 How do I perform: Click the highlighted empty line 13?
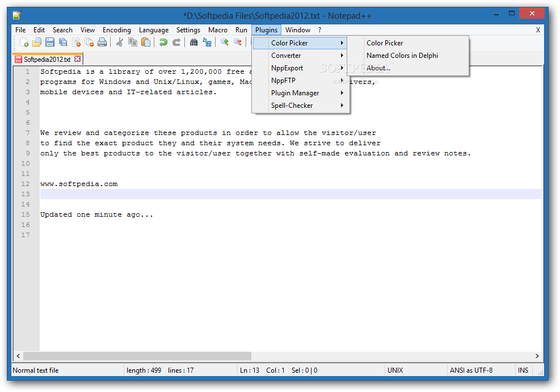pyautogui.click(x=290, y=194)
